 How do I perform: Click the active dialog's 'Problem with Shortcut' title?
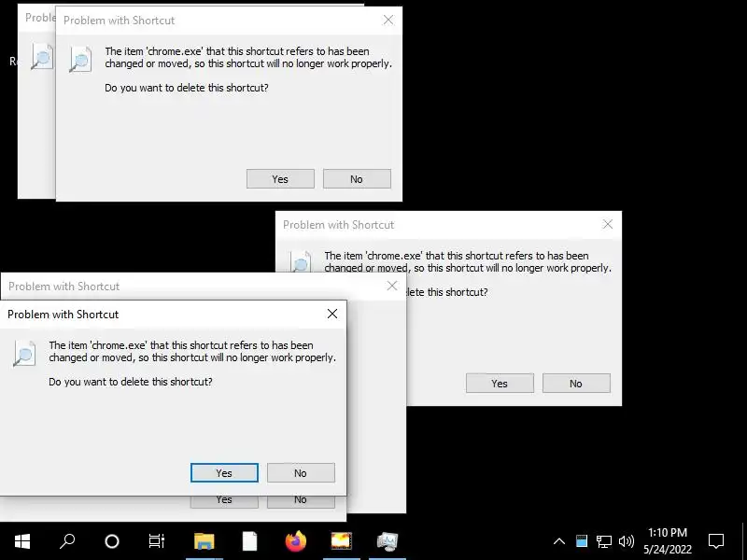pos(63,315)
